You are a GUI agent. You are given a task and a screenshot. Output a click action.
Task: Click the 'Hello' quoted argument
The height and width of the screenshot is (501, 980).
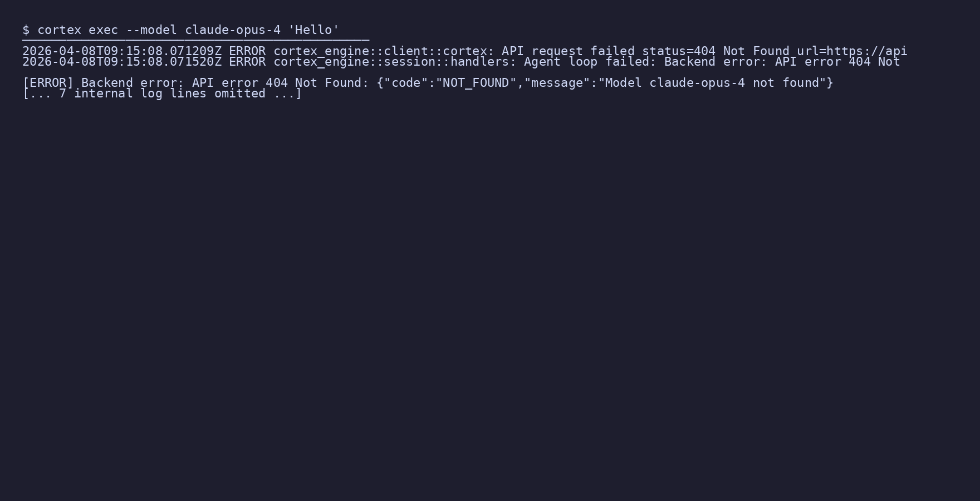click(313, 30)
